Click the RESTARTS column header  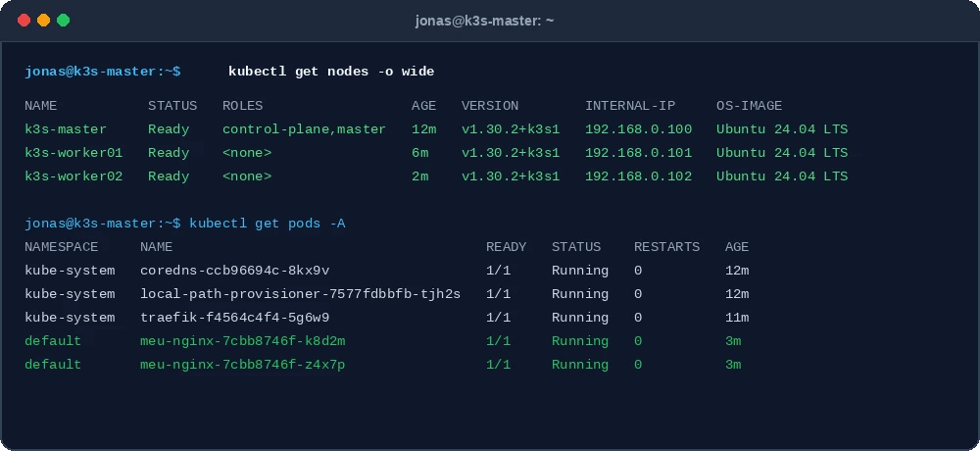666,247
